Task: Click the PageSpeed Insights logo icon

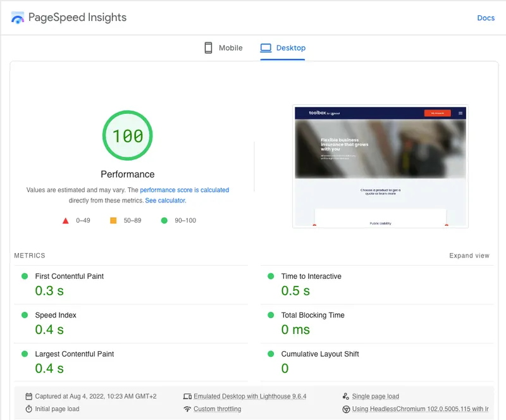Action: (16, 18)
